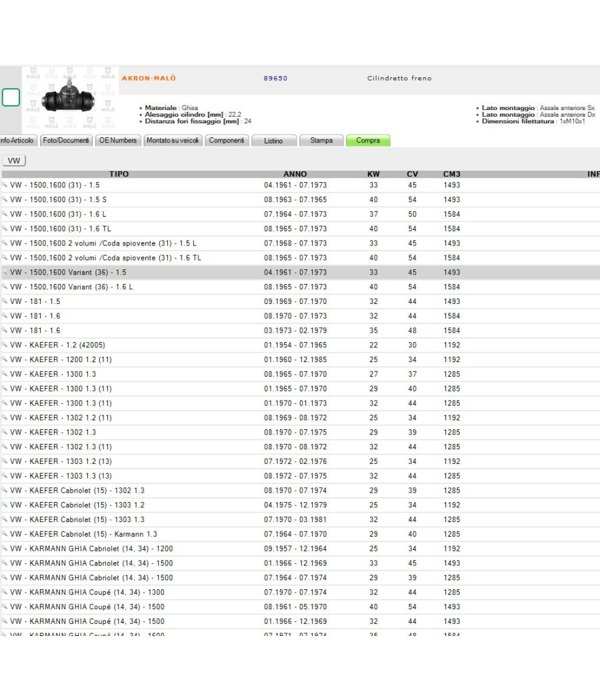
Task: Switch to the Componenti tab
Action: pyautogui.click(x=227, y=140)
